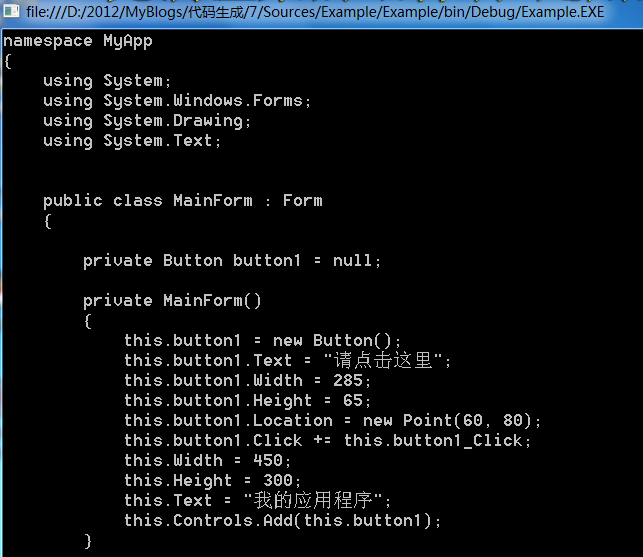Click the 'namespace MyApp' line
643x557 pixels.
coord(78,41)
